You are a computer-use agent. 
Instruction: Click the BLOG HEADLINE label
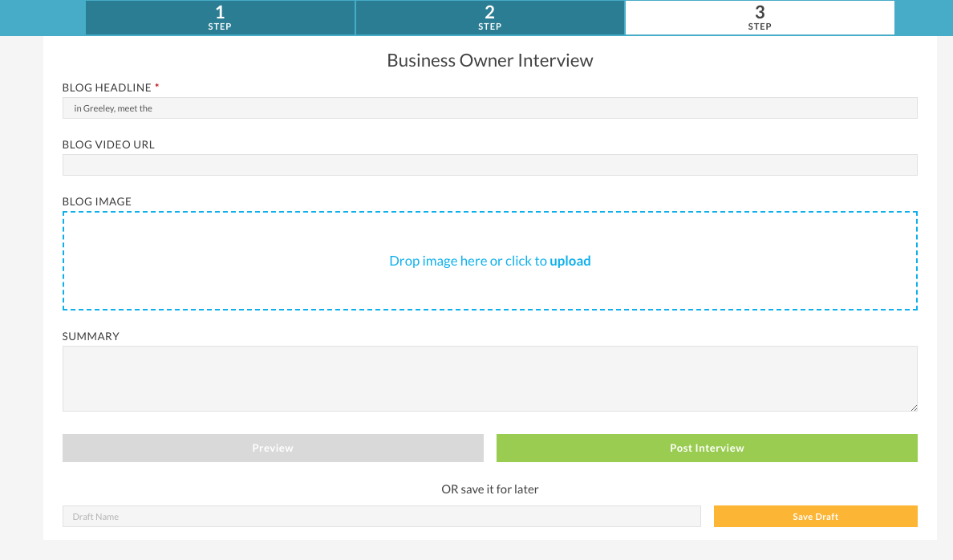(x=107, y=87)
